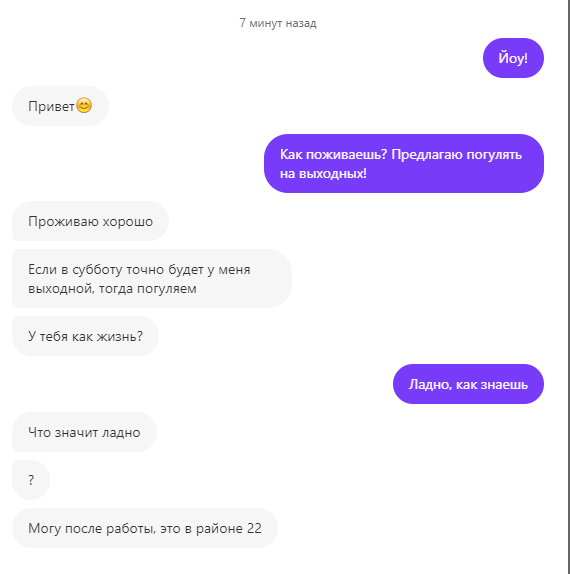Select the 'Проживаю хорошо' message
Screen dimensions: 570x574
[90, 221]
